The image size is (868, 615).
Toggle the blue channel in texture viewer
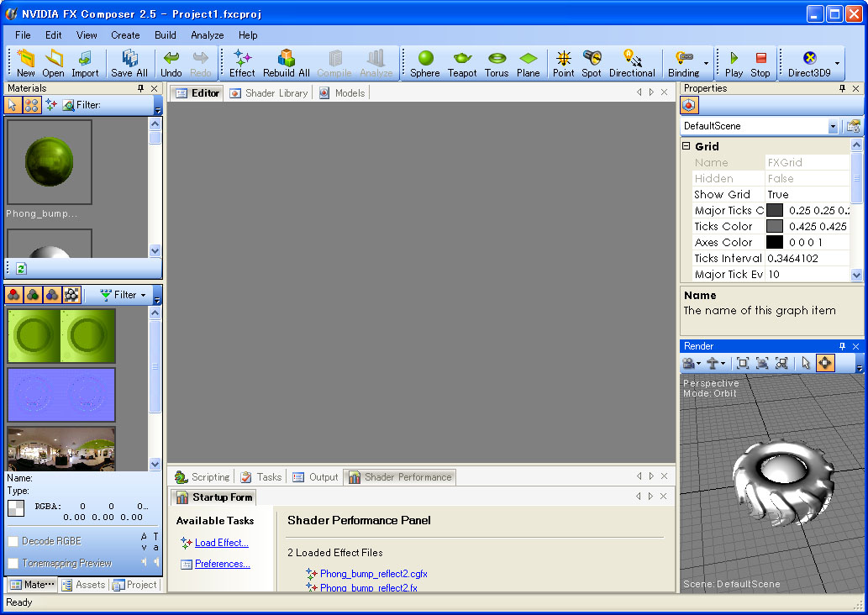pyautogui.click(x=52, y=295)
